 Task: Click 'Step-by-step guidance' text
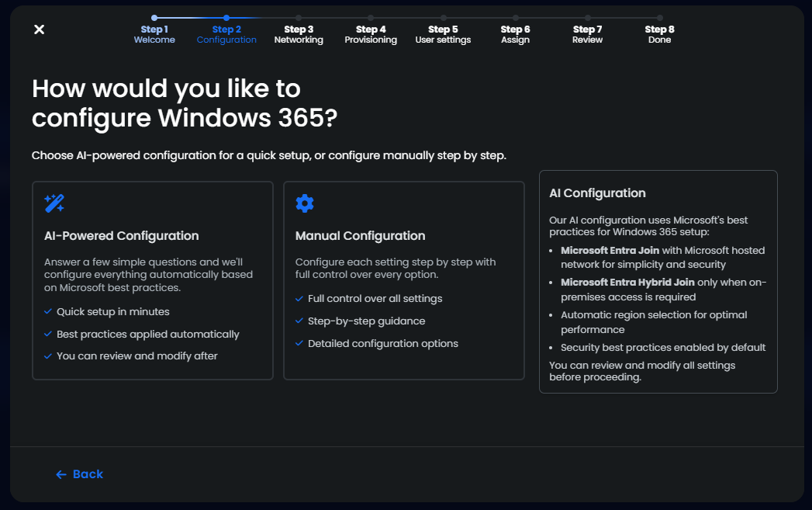[x=366, y=321]
